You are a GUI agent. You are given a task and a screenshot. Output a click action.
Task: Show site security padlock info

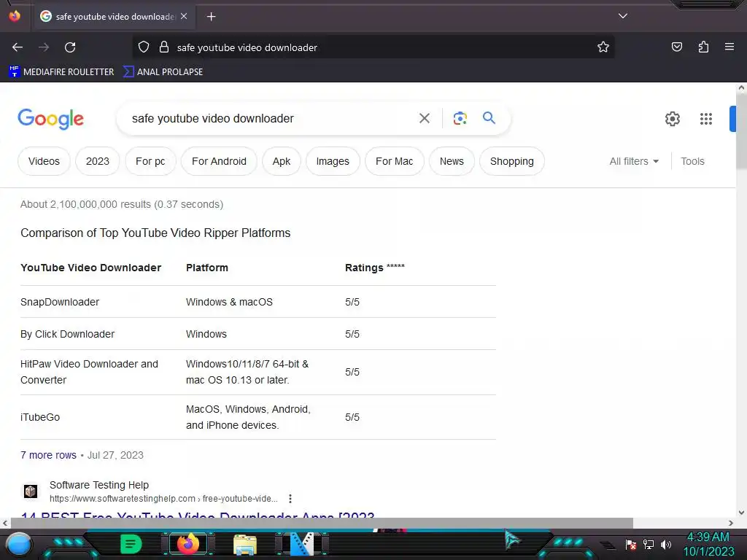164,47
